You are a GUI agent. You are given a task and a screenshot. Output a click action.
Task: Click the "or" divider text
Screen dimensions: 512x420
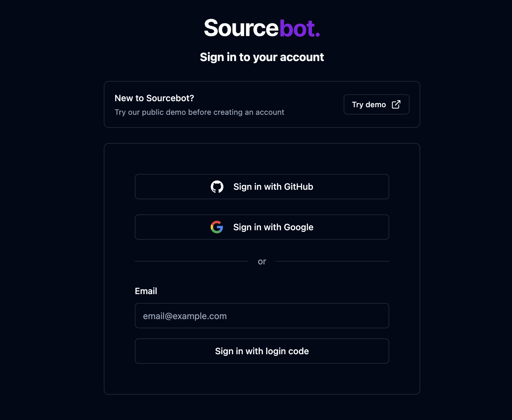[x=262, y=262]
